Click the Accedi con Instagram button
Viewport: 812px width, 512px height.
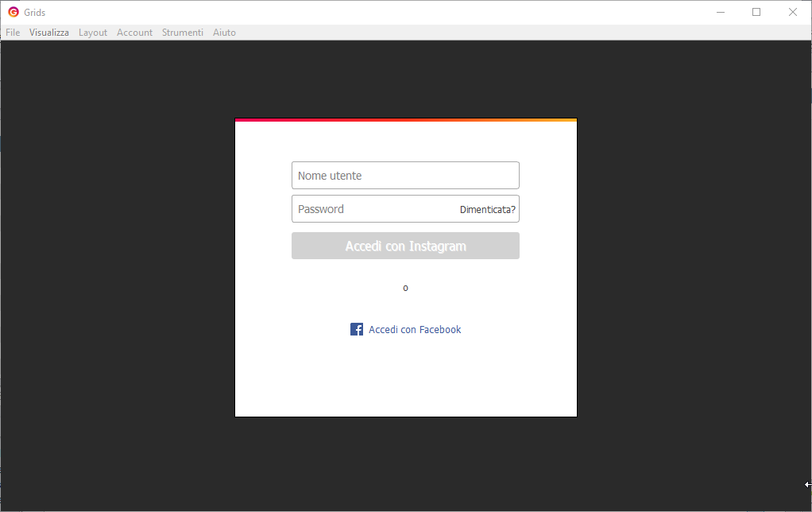405,246
